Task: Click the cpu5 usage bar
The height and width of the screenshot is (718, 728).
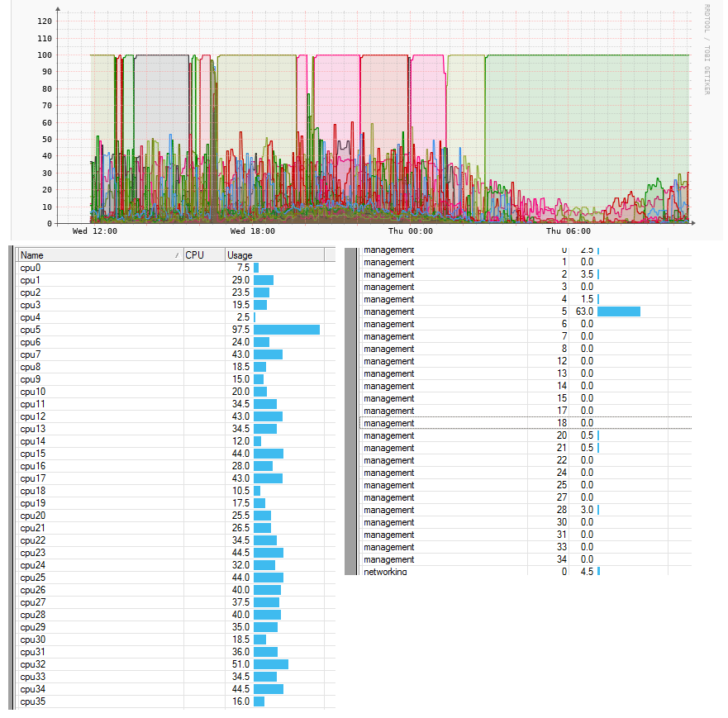Action: point(287,330)
